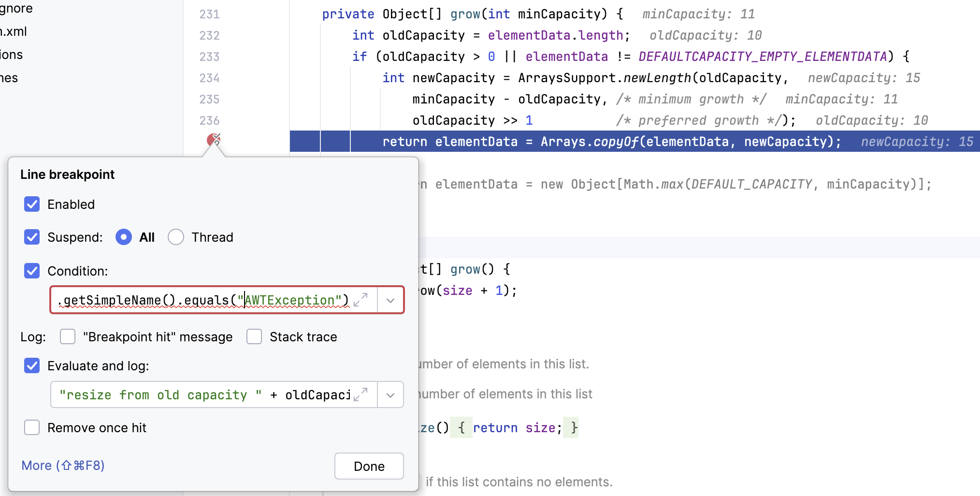
Task: Click the Evaluate and log expression field
Action: click(203, 394)
